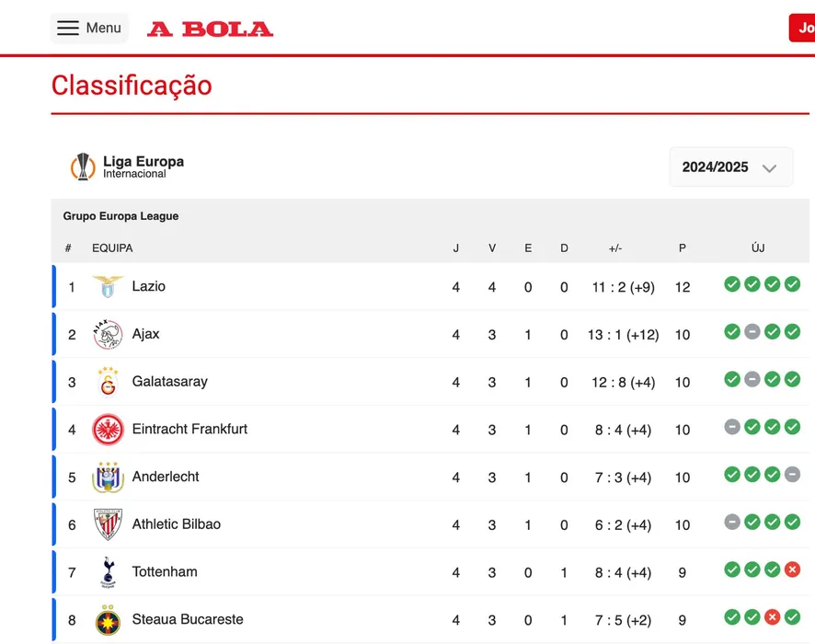Click the Liga Europa Internacional title
The height and width of the screenshot is (644, 815).
pyautogui.click(x=143, y=167)
